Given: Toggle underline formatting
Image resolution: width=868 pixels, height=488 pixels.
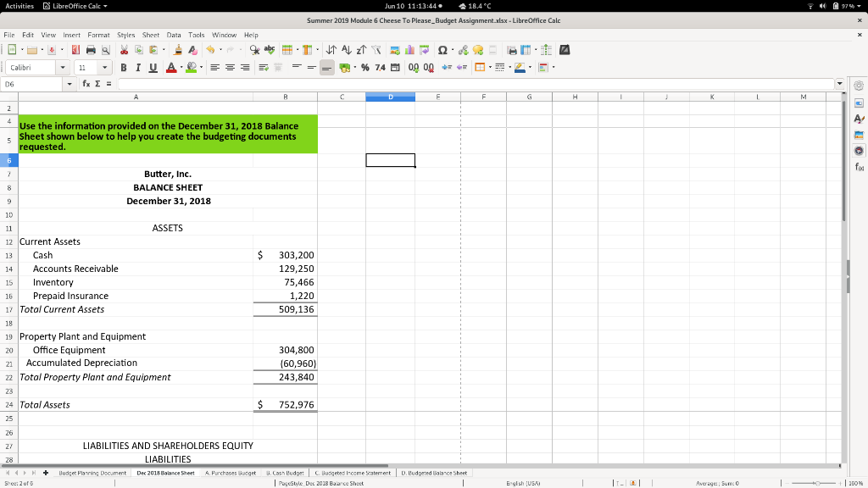Looking at the screenshot, I should 153,68.
